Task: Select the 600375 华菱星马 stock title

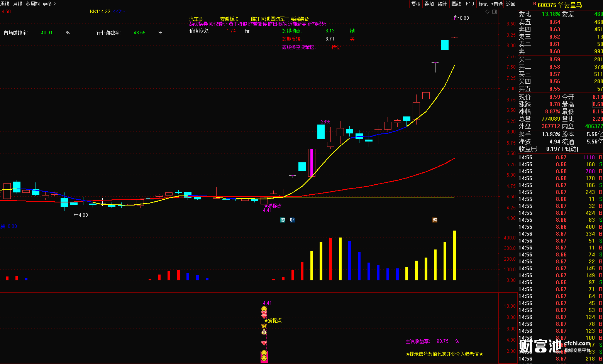Action: pos(560,5)
